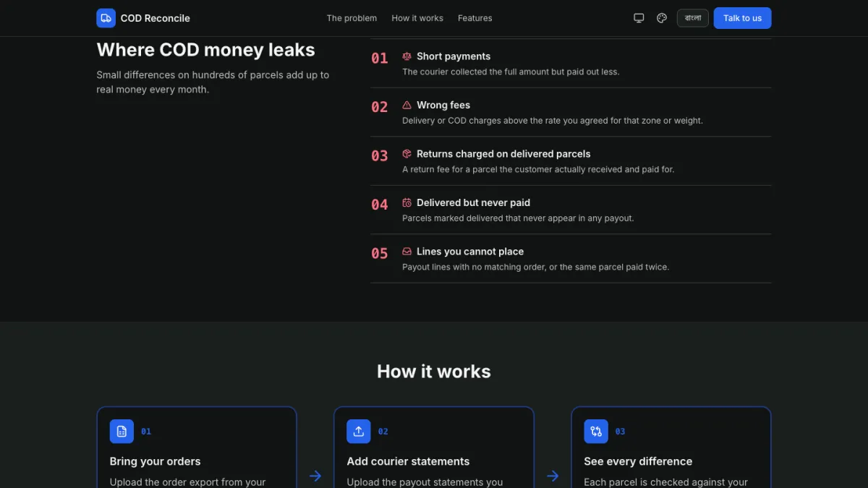The image size is (868, 488).
Task: Jump to the Features nav link
Action: (475, 18)
